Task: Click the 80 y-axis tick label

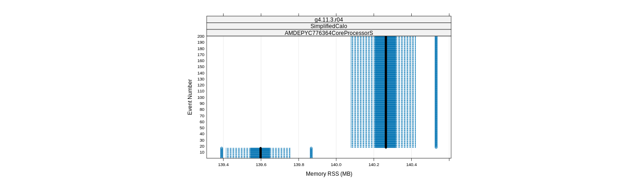Action: point(202,109)
